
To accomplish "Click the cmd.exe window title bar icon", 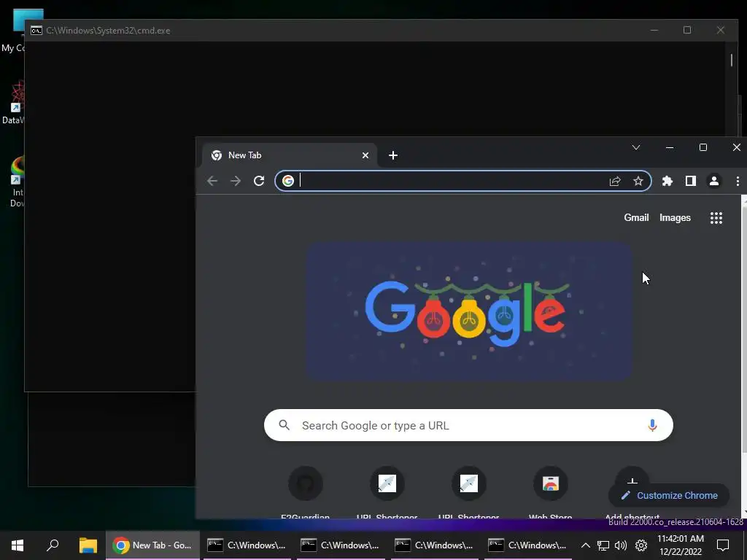I will pos(36,31).
